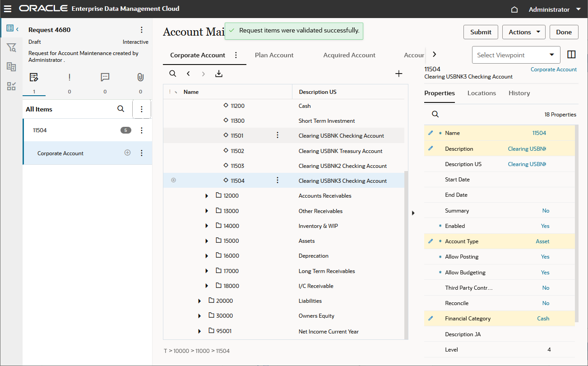Open the Actions dropdown button
This screenshot has width=588, height=366.
(x=523, y=32)
